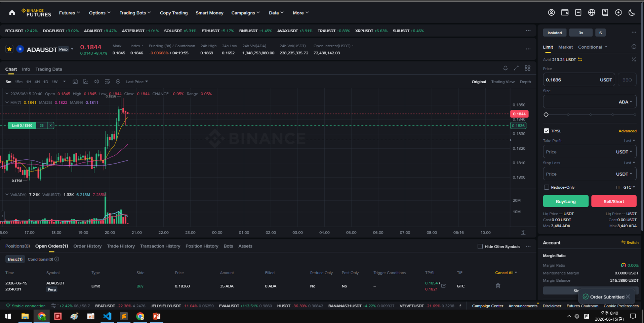Open the chart date range calendar icon

pos(75,82)
